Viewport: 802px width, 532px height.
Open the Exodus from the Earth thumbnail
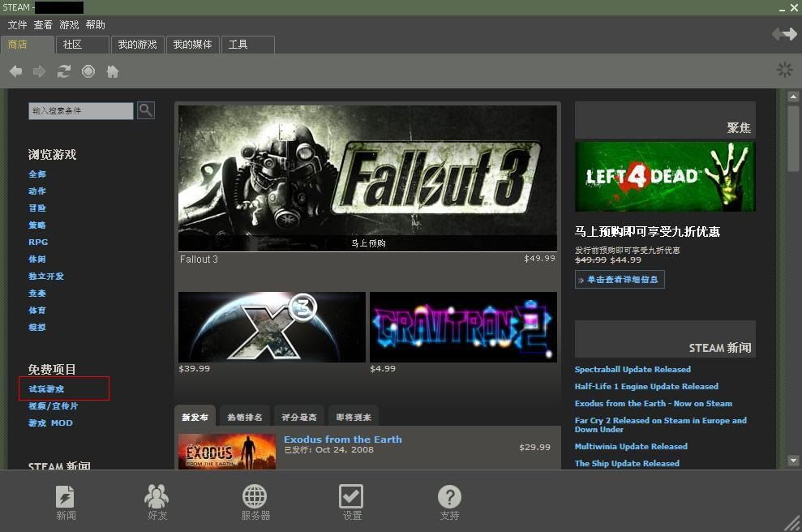(227, 451)
